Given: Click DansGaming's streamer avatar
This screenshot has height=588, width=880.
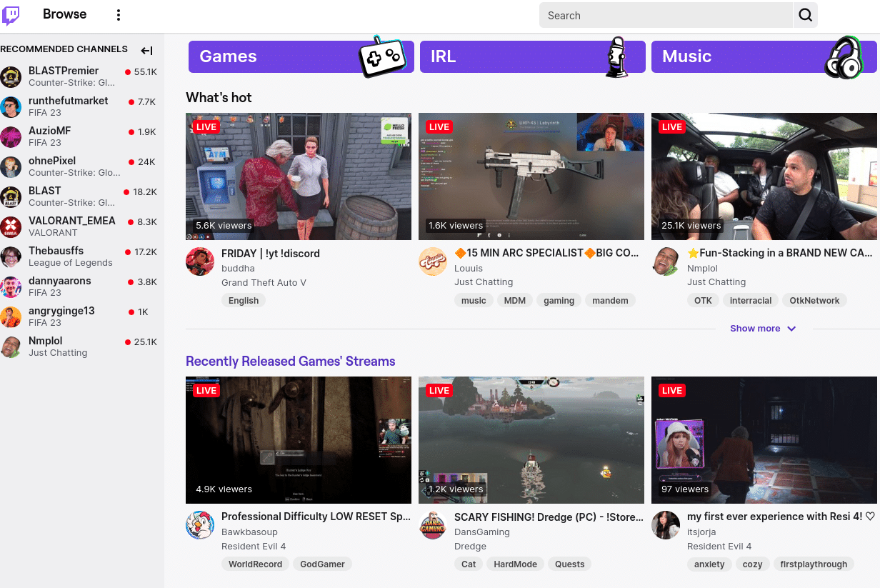Looking at the screenshot, I should 433,525.
